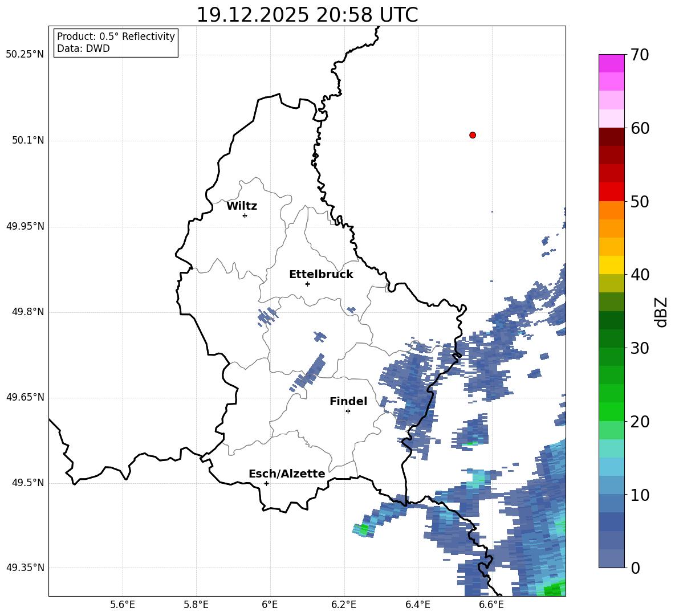
Task: Click the Wiltz station cross marker
Action: coord(245,215)
